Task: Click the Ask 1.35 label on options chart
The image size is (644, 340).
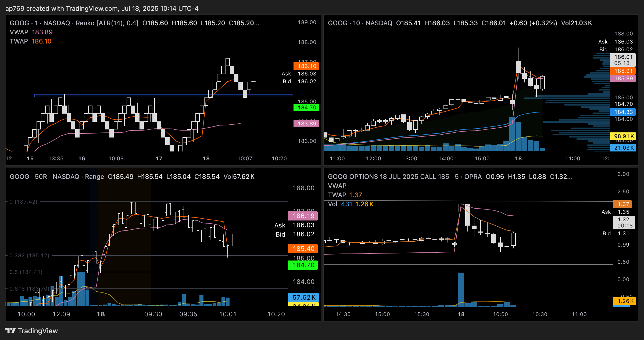Action: [x=615, y=212]
